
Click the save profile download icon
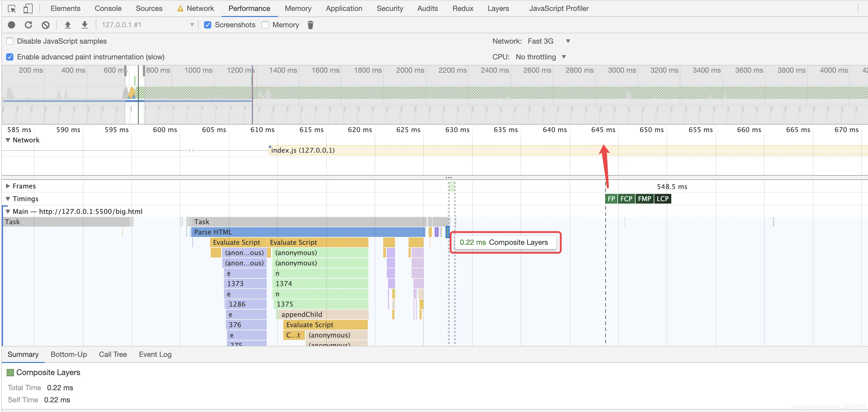(x=84, y=25)
